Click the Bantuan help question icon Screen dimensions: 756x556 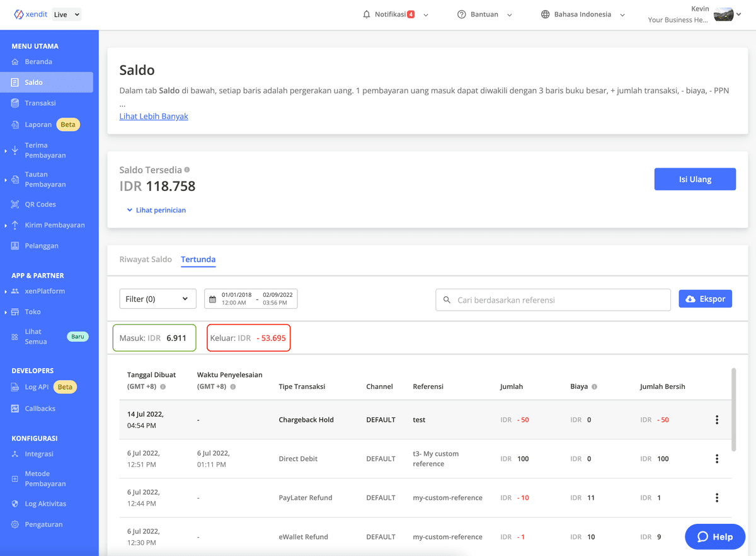point(462,14)
